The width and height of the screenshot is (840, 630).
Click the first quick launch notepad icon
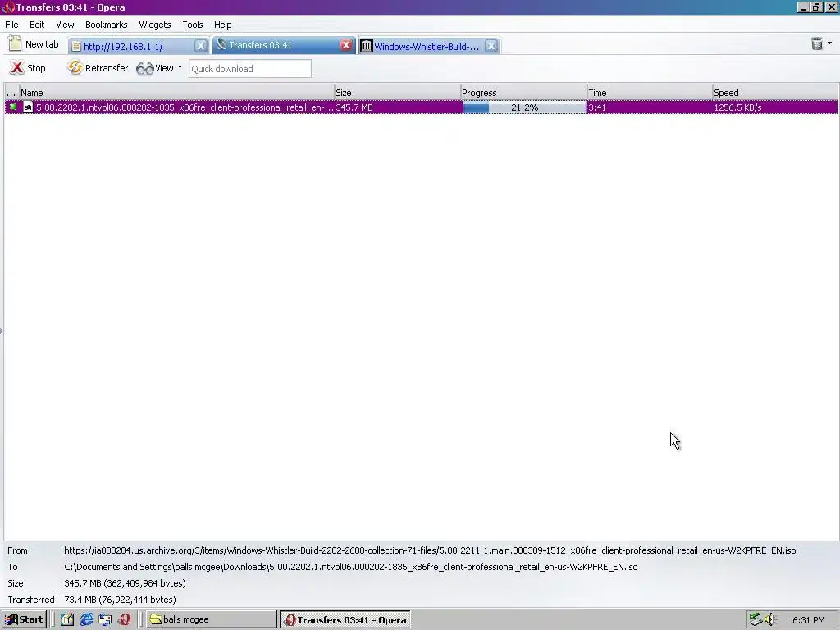tap(67, 619)
